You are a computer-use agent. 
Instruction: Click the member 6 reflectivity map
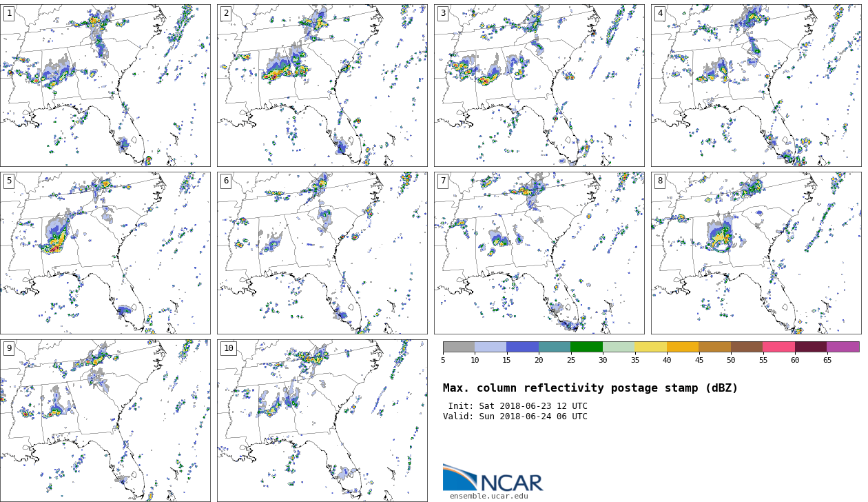click(322, 253)
